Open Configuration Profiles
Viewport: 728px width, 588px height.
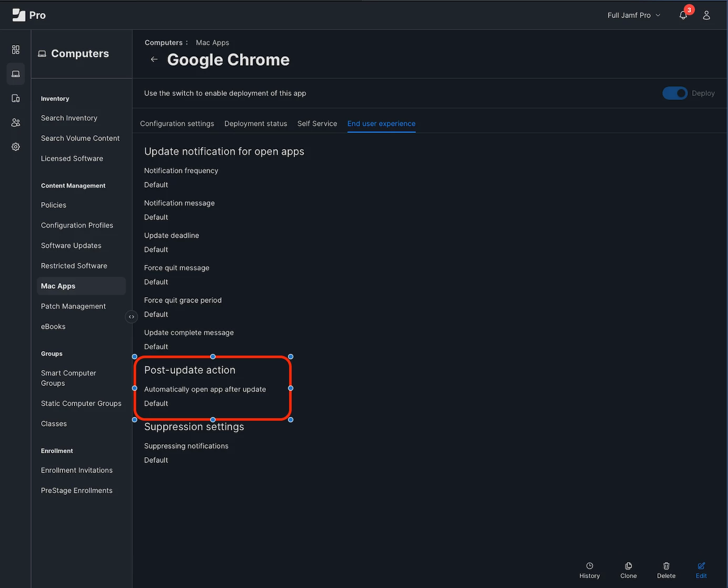point(77,225)
